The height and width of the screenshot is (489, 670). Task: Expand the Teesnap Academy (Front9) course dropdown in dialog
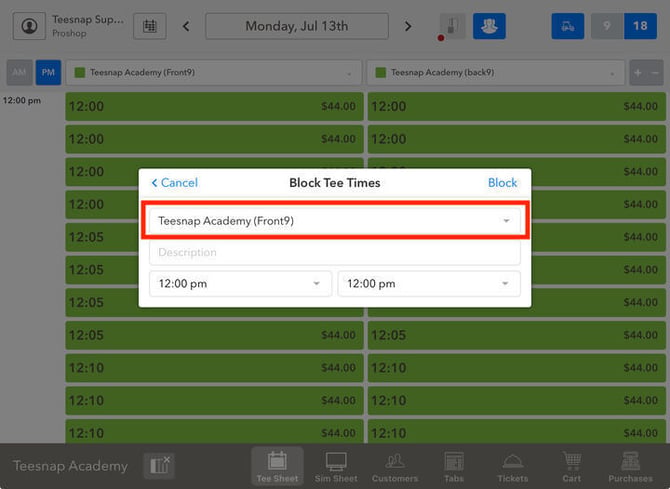coord(335,221)
